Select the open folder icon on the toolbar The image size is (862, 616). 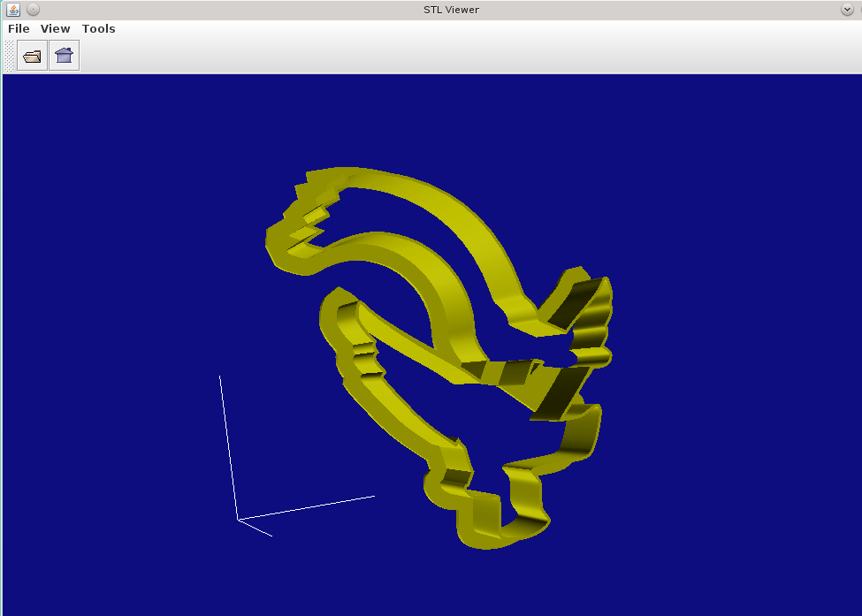point(32,55)
